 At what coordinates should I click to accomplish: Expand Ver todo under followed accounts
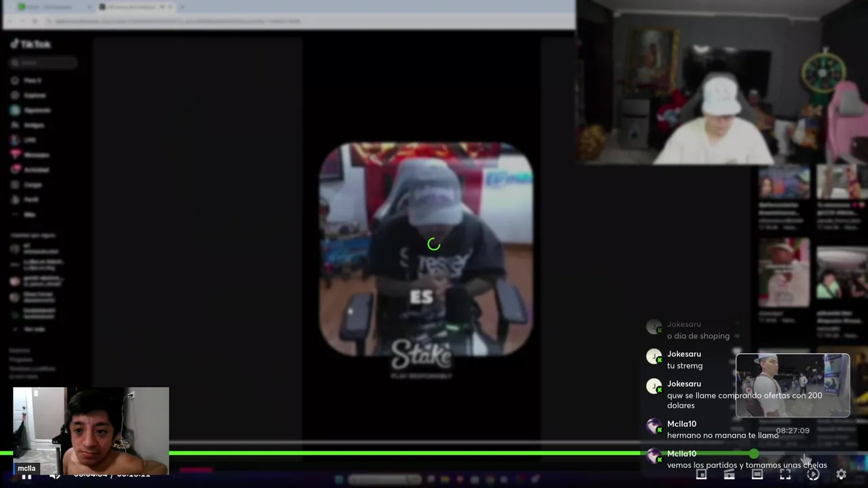tap(28, 329)
